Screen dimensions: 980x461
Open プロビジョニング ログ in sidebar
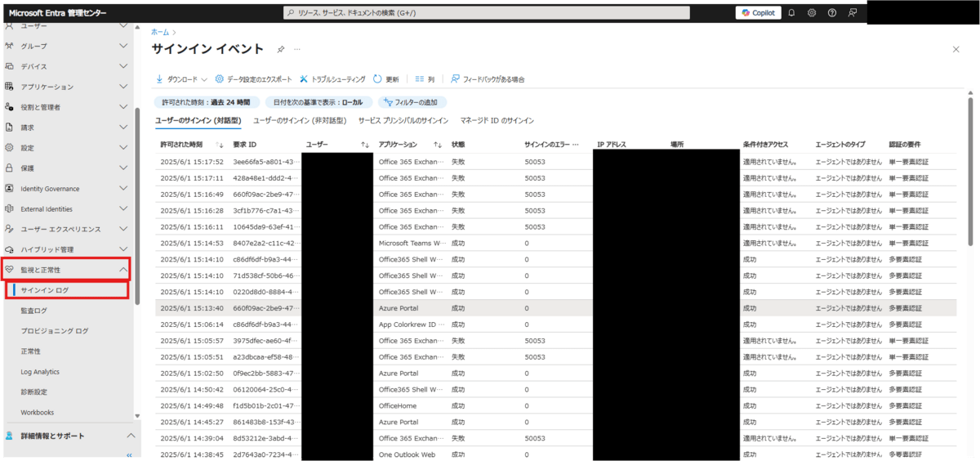click(55, 331)
